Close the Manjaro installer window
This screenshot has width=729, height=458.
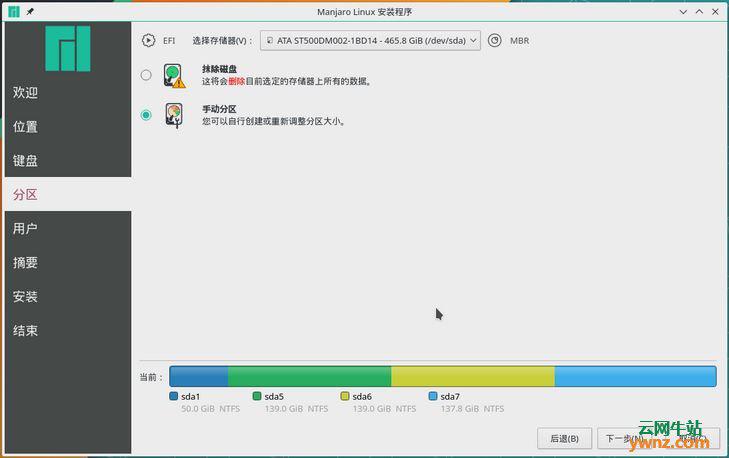point(715,12)
